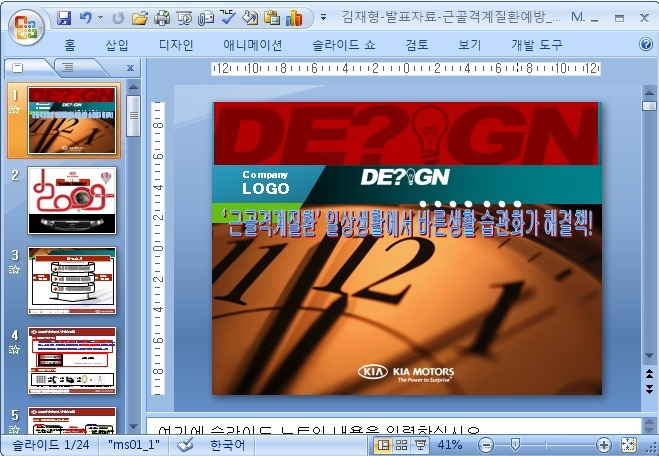
Task: Click the spell check status icon
Action: (185, 445)
